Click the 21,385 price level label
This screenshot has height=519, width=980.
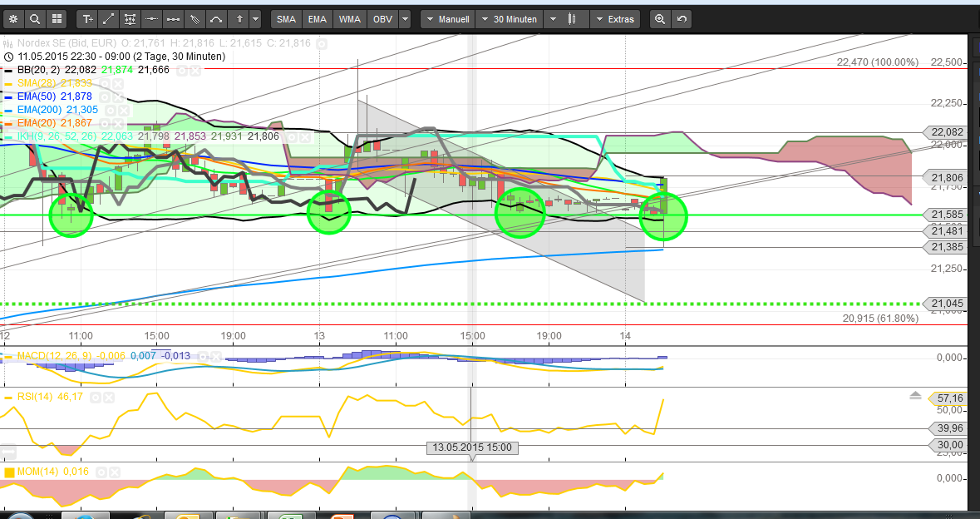click(x=947, y=247)
